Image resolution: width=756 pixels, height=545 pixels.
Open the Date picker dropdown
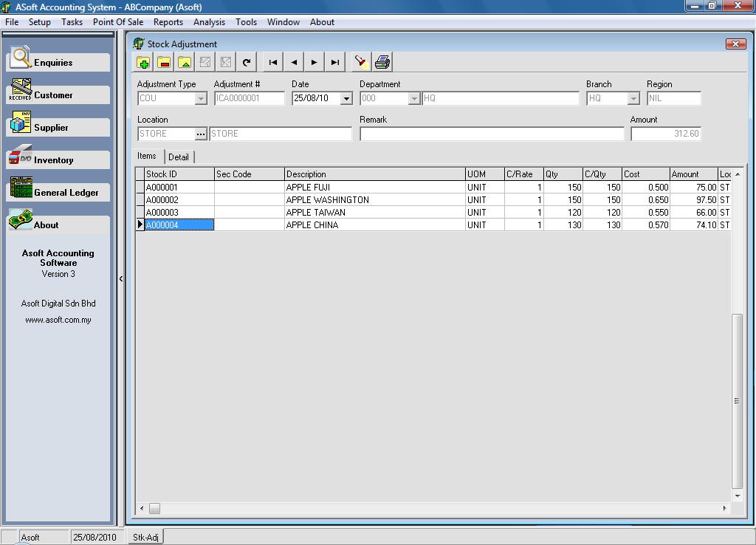[346, 98]
